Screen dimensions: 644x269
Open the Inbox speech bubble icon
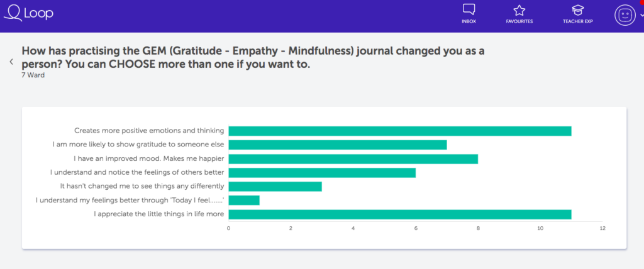point(469,9)
